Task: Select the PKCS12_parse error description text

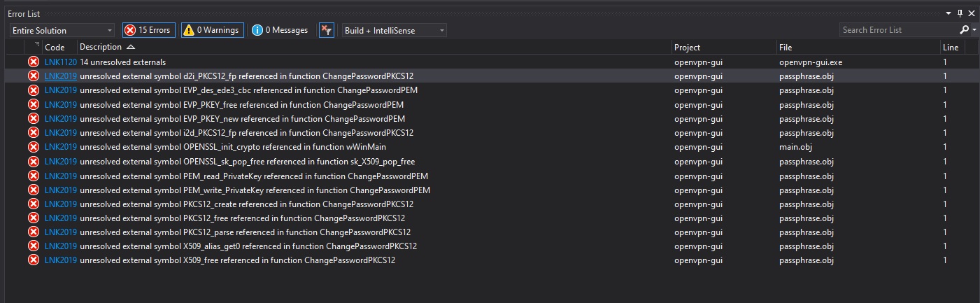Action: pyautogui.click(x=245, y=232)
